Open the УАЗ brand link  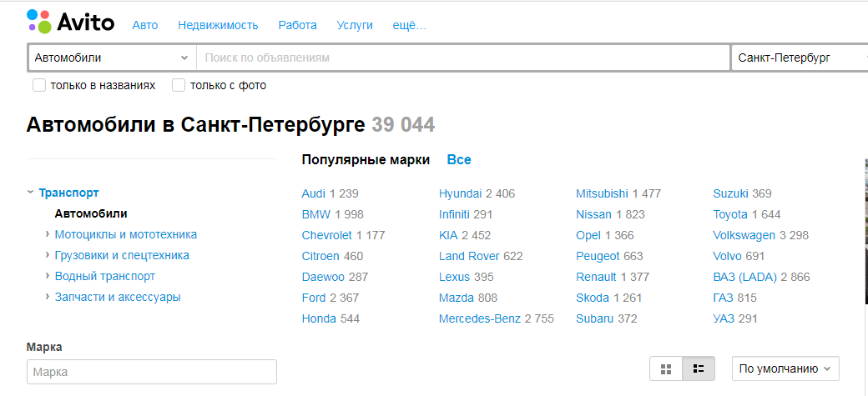(723, 318)
